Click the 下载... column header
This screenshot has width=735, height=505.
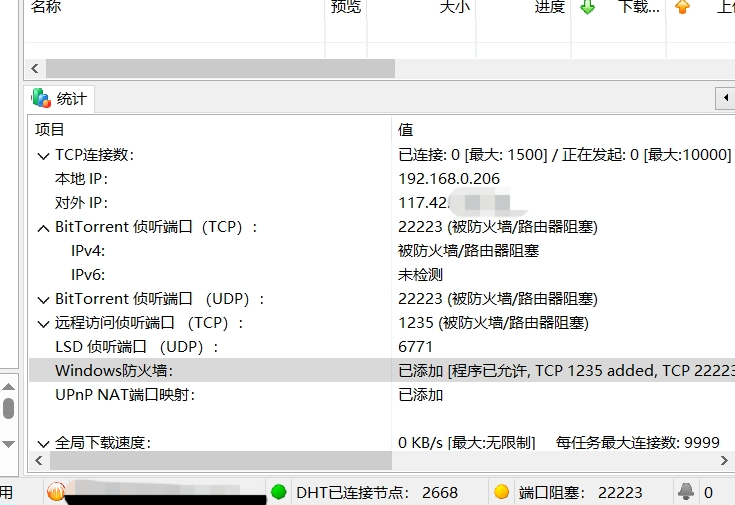(x=619, y=7)
